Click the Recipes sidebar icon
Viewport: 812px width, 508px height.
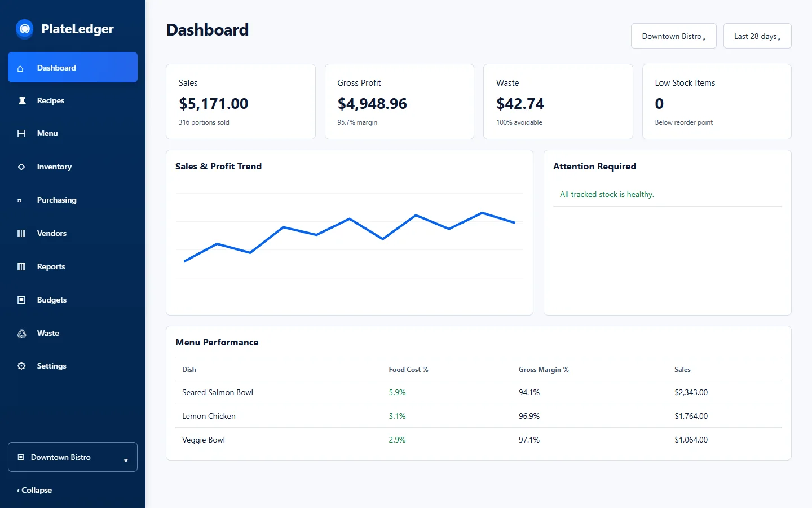(22, 100)
